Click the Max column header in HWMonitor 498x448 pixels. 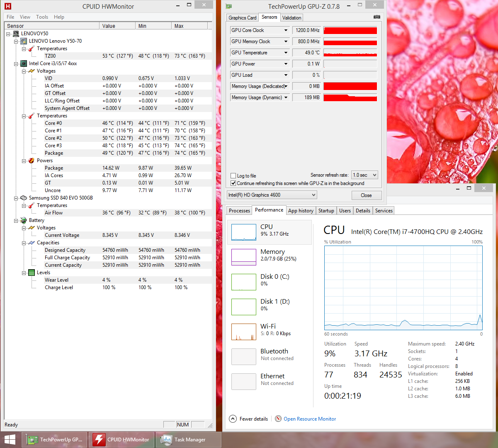point(189,26)
